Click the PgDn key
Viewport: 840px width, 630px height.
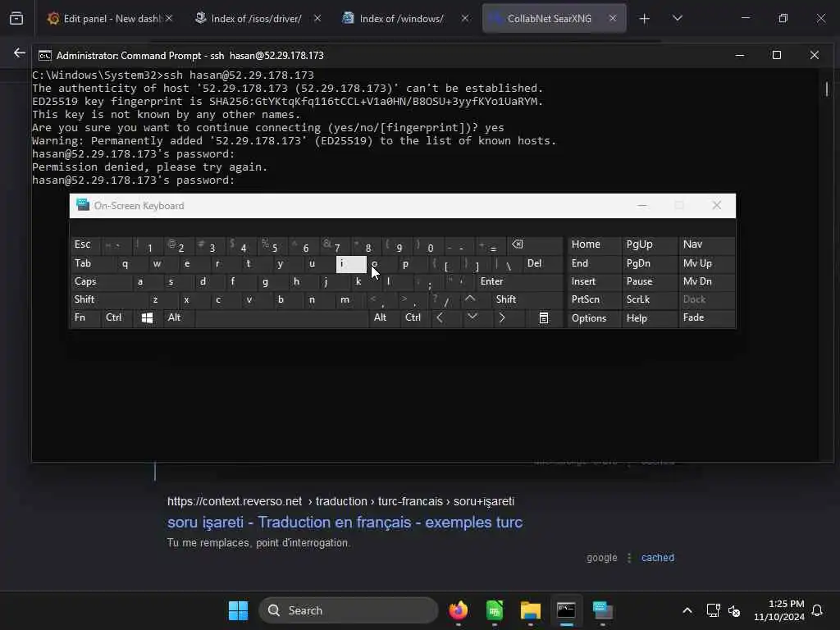click(648, 263)
